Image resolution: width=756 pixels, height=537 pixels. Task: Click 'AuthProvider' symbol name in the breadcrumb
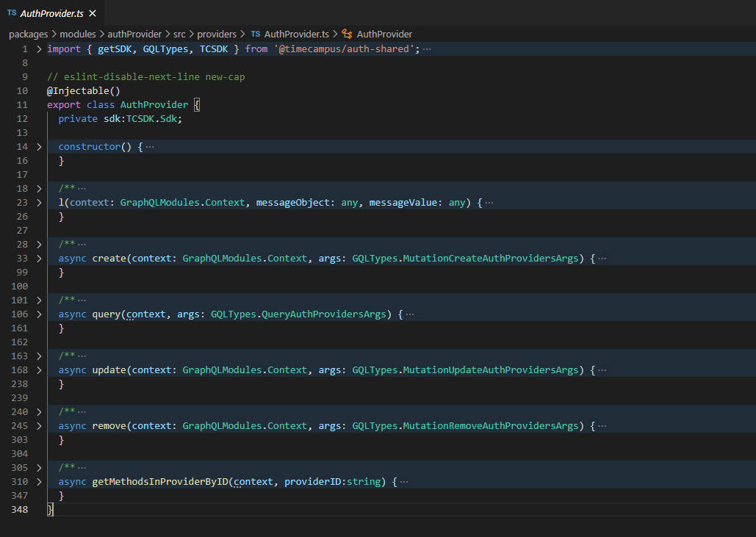(384, 34)
